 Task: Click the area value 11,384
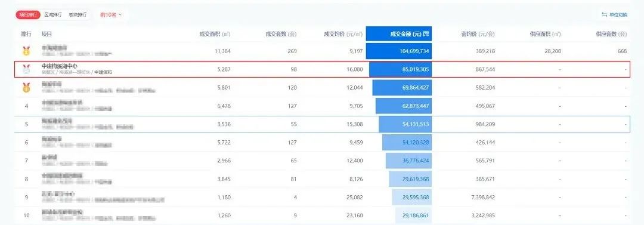(x=222, y=51)
